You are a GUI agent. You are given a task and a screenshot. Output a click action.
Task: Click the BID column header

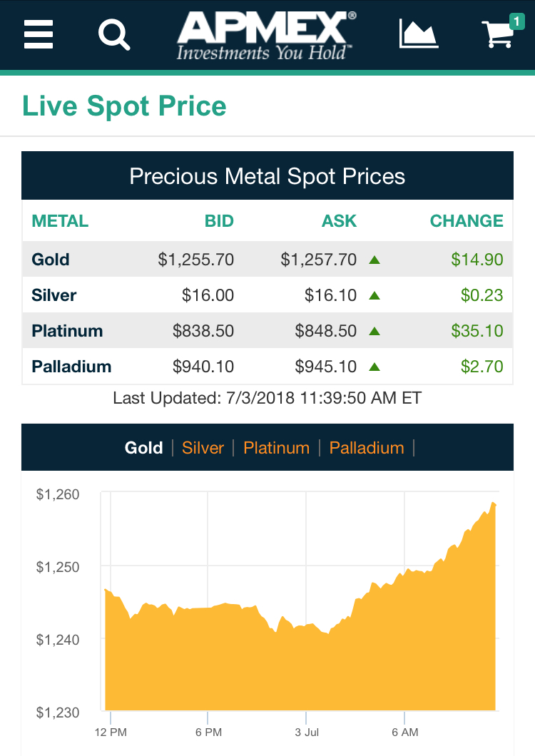[x=219, y=221]
